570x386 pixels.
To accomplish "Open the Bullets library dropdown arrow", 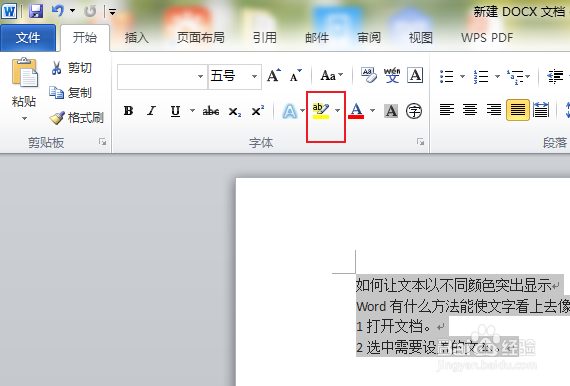I will coord(462,76).
